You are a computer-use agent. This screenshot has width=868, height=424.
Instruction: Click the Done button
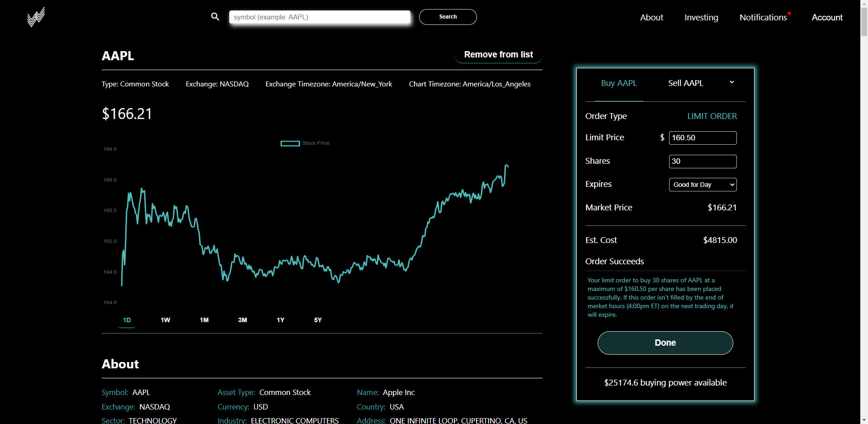click(665, 343)
